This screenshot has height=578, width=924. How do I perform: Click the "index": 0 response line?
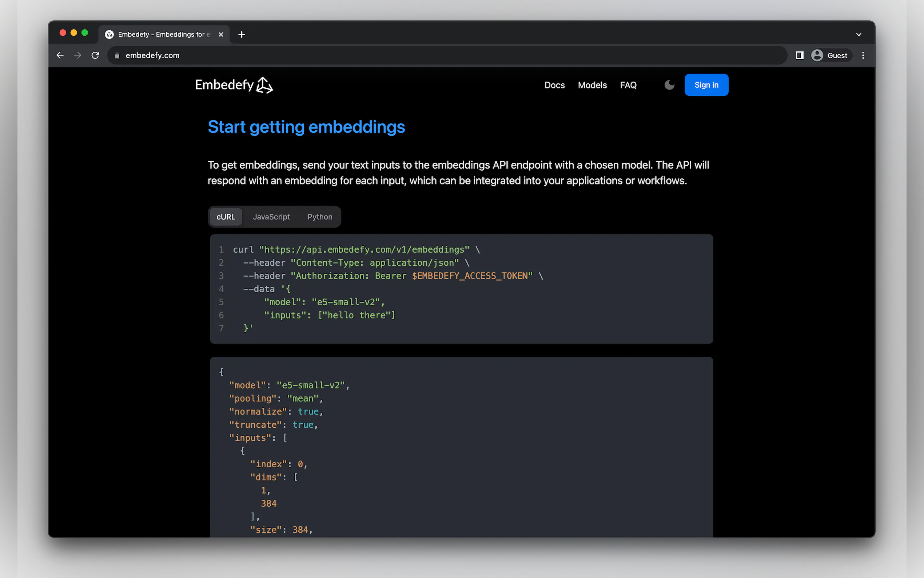click(279, 464)
